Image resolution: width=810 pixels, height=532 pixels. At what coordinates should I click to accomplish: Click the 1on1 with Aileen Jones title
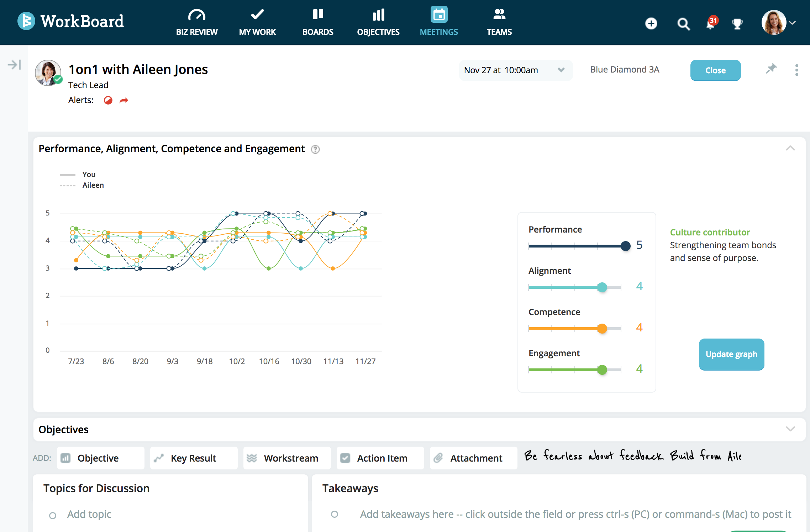pos(138,69)
